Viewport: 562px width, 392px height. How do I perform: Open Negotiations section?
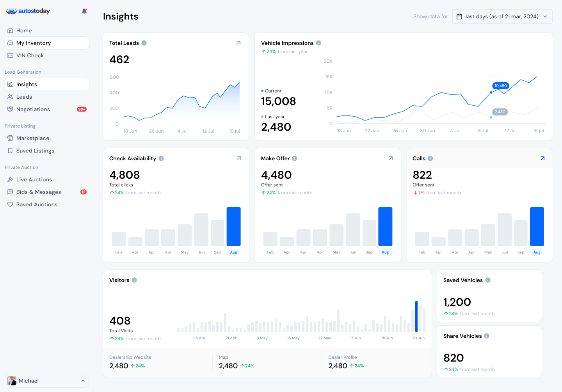(47, 109)
